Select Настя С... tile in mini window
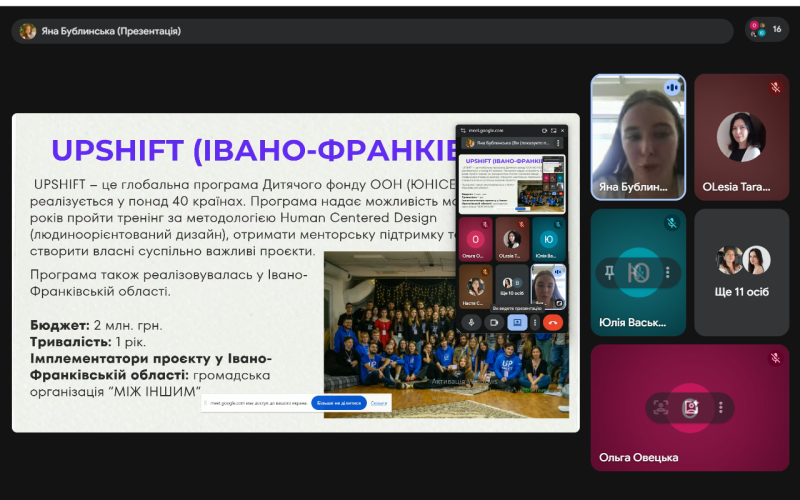Viewport: 800px width, 500px height. (x=476, y=286)
